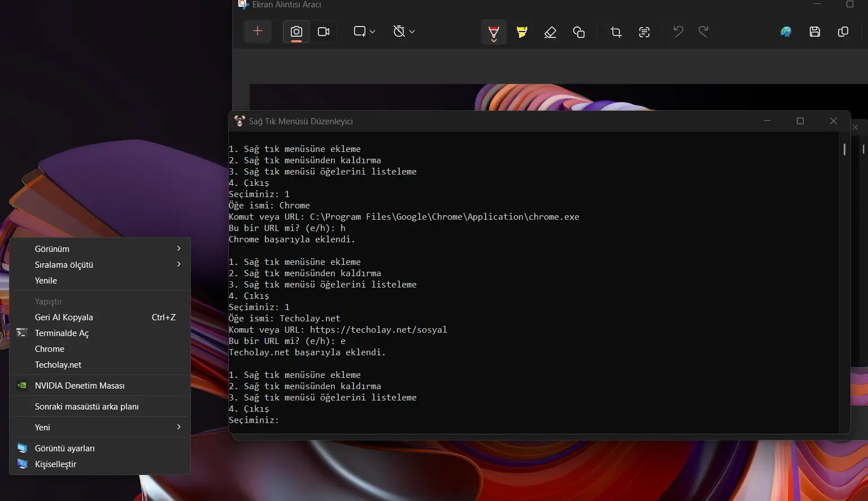Select the ballpoint pen tool
868x501 pixels.
(494, 32)
